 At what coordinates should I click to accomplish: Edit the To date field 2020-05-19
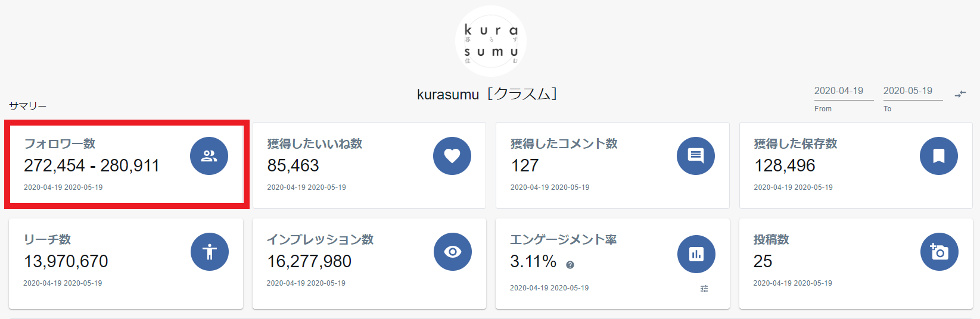click(x=912, y=91)
